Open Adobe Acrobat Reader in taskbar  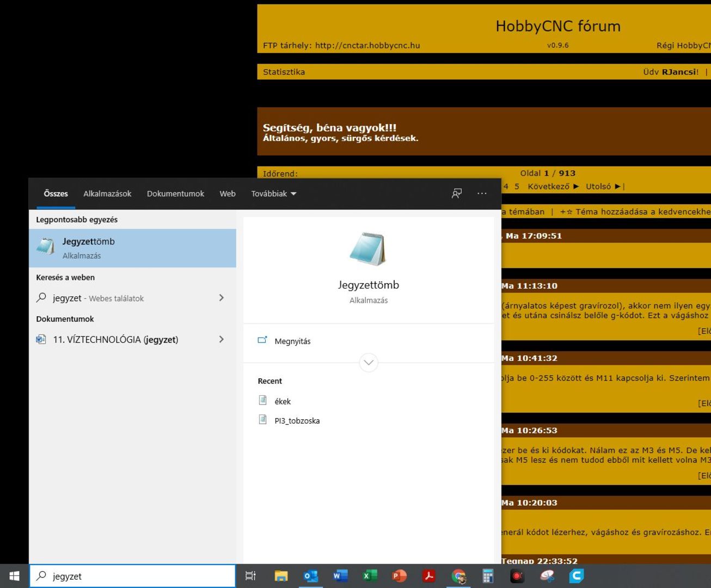tap(429, 576)
